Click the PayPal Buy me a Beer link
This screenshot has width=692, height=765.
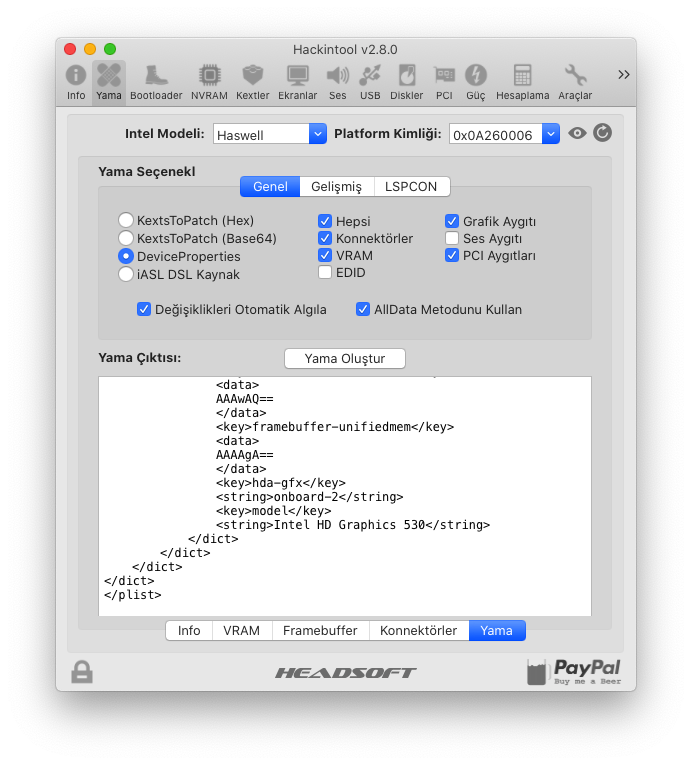(x=574, y=672)
